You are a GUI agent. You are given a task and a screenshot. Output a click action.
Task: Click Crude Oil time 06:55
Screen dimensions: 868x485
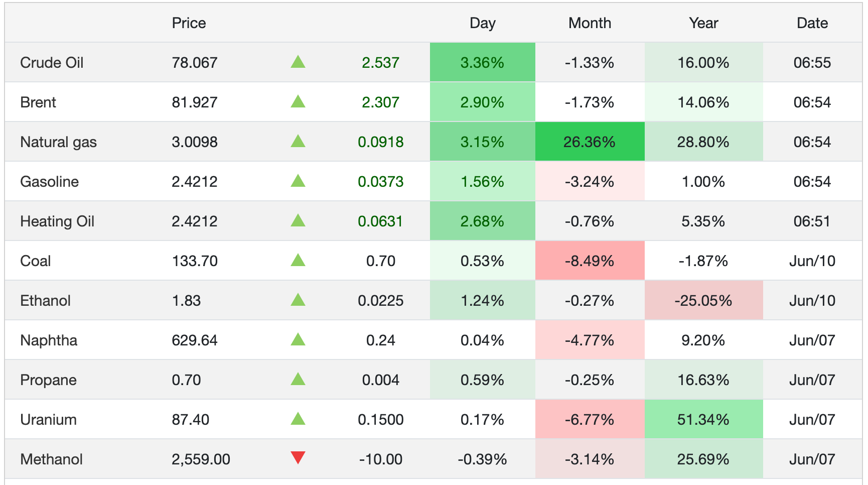812,63
